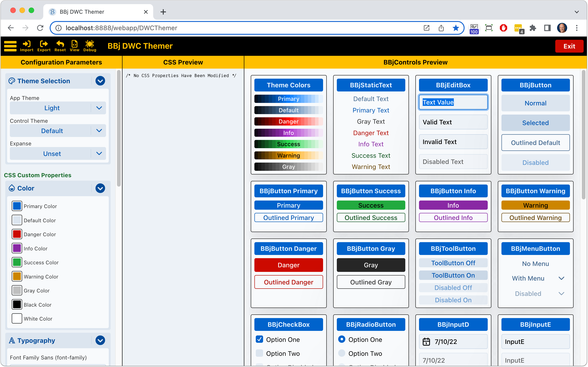
Task: Open the Danger Color swatch
Action: (x=17, y=234)
